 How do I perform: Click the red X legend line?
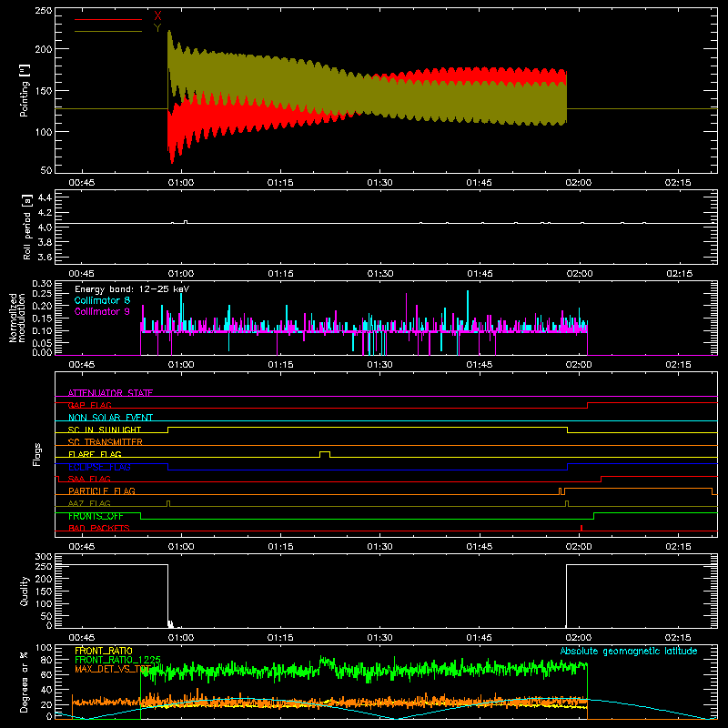(107, 19)
